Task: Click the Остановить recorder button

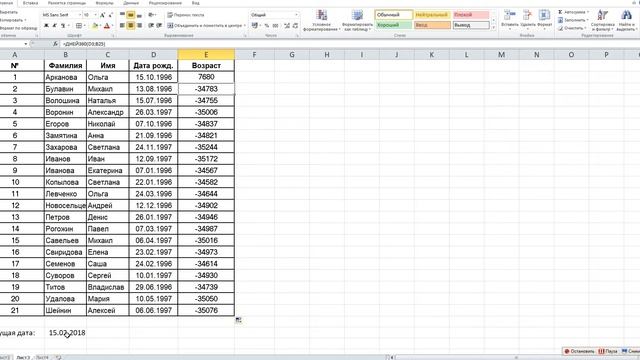Action: (x=580, y=351)
